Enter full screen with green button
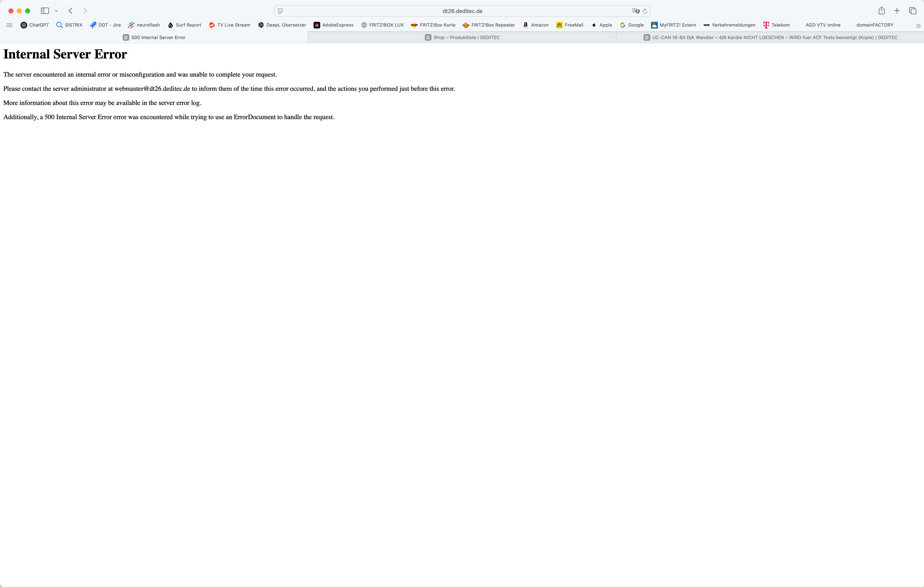Screen dimensions: 924x587 click(x=28, y=11)
